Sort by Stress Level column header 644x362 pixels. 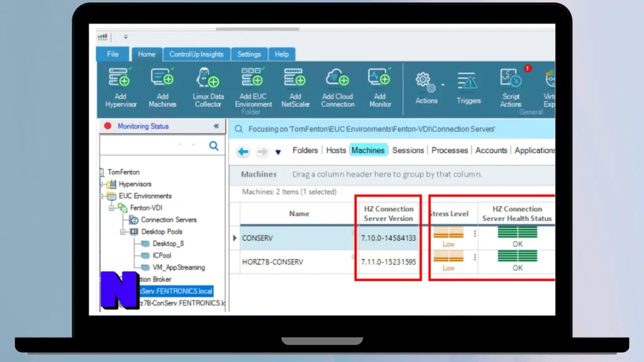[450, 214]
